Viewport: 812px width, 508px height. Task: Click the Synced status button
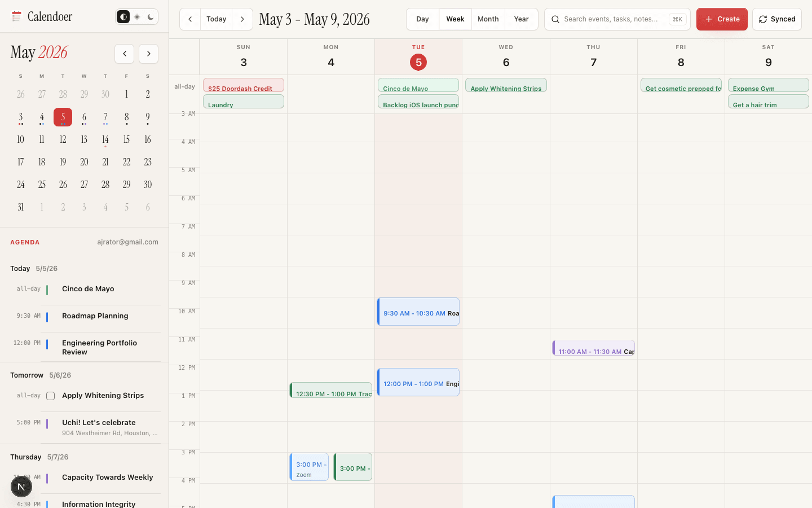click(777, 19)
